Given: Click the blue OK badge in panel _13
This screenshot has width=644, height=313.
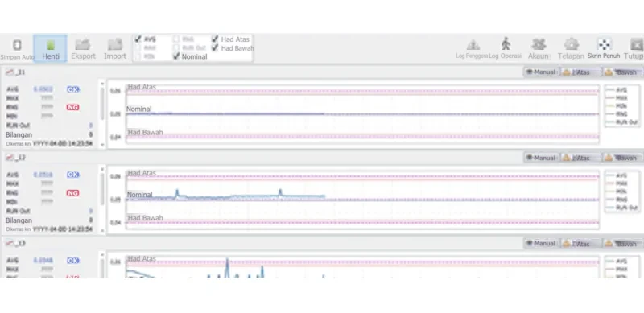Looking at the screenshot, I should pyautogui.click(x=72, y=261).
